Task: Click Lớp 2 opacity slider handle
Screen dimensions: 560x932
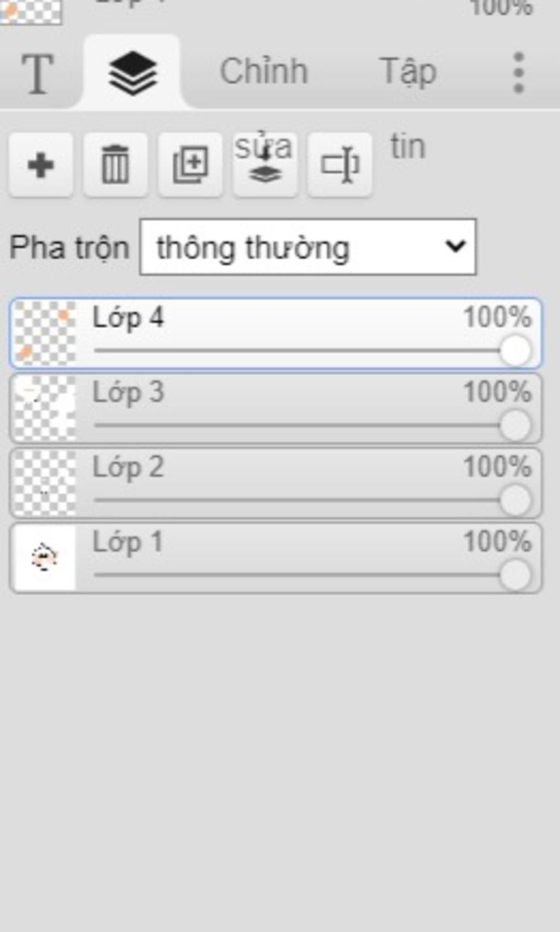Action: pos(515,500)
